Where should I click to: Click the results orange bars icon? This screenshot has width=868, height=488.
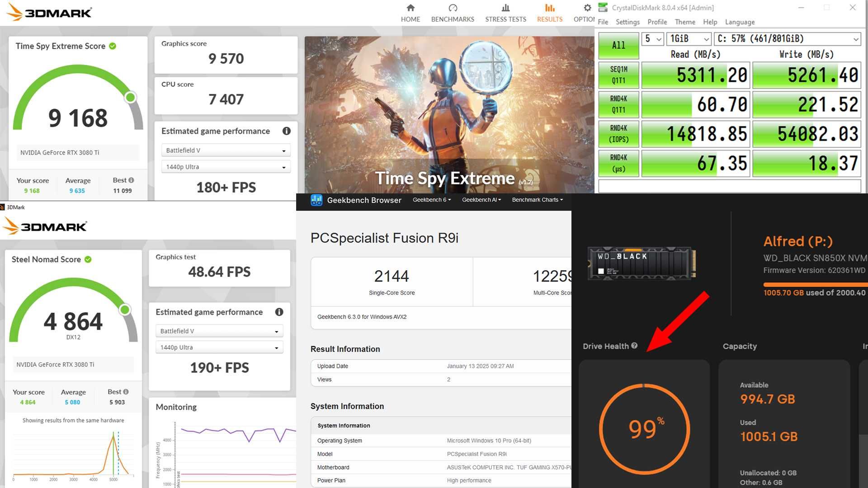click(550, 8)
